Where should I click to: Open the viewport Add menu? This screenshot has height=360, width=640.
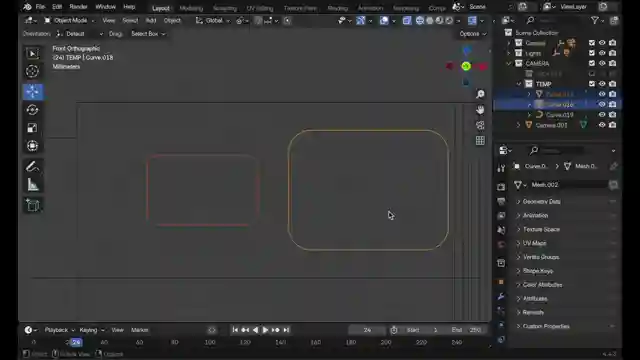151,20
